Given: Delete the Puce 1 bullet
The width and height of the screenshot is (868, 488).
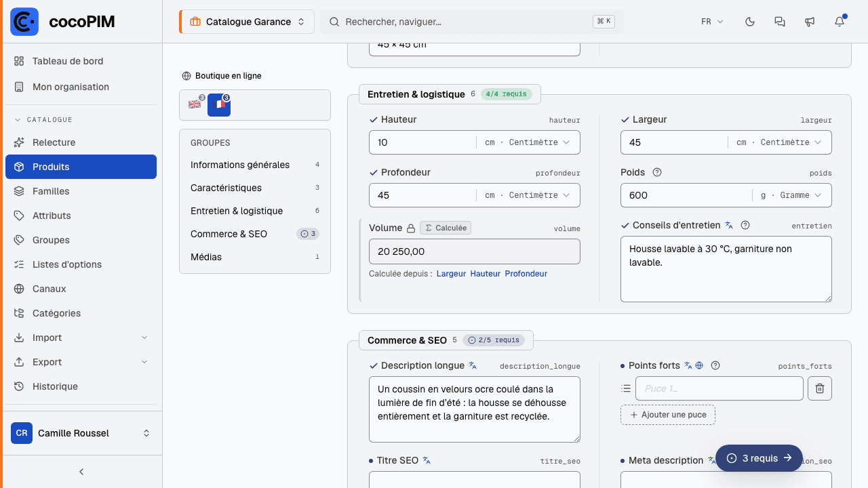Looking at the screenshot, I should 820,388.
